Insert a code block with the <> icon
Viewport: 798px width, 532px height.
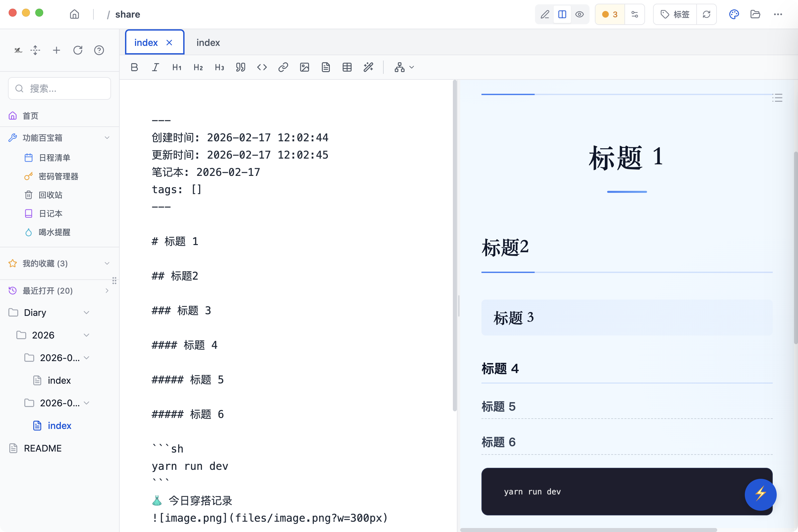point(262,67)
